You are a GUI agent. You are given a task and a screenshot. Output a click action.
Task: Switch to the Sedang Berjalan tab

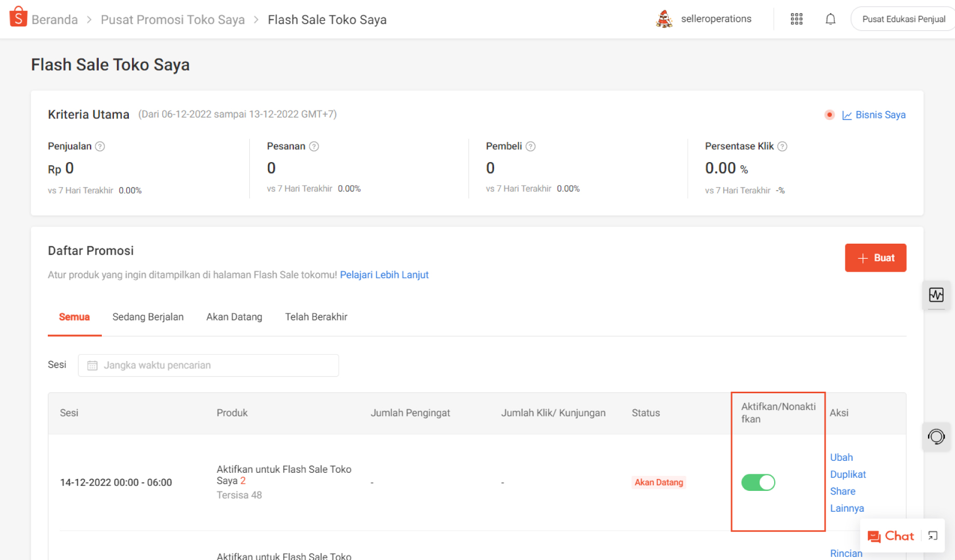click(148, 316)
